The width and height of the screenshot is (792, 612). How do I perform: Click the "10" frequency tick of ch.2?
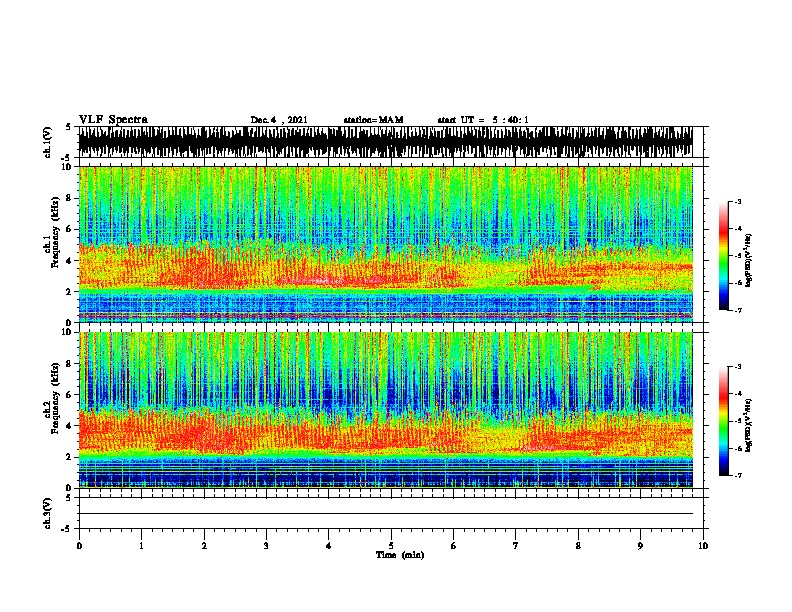67,332
